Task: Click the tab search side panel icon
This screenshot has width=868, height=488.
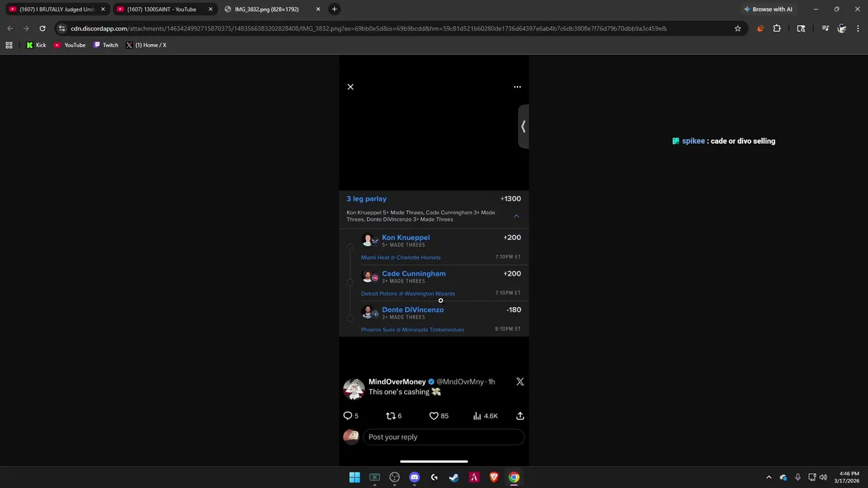Action: coord(801,28)
